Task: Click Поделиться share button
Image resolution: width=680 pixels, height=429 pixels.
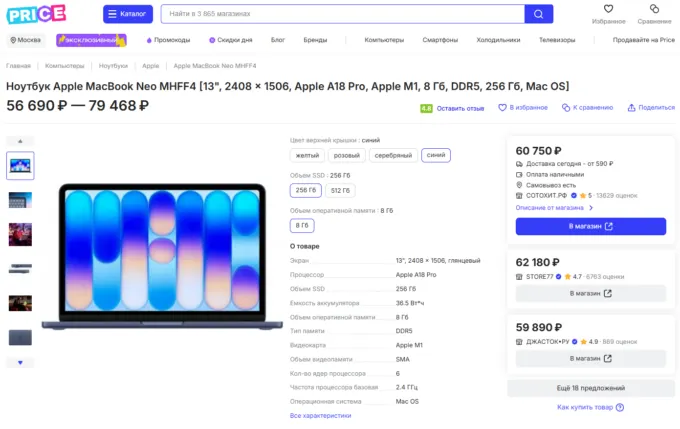Action: [x=651, y=108]
